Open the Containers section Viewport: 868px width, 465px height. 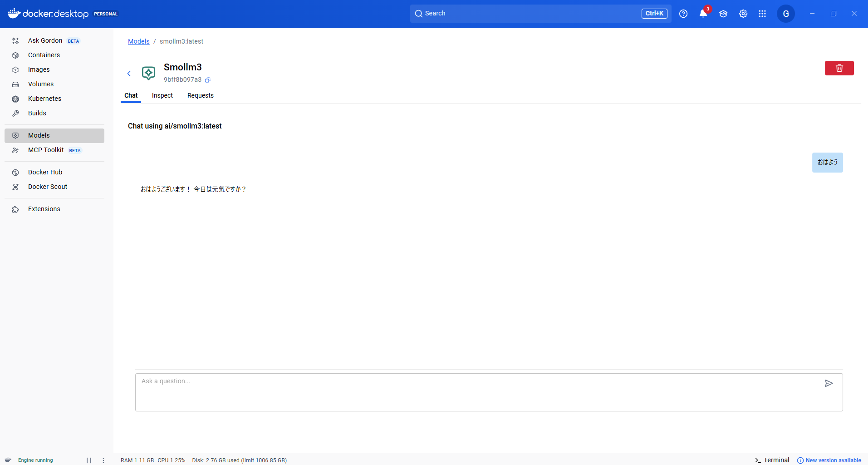coord(54,55)
